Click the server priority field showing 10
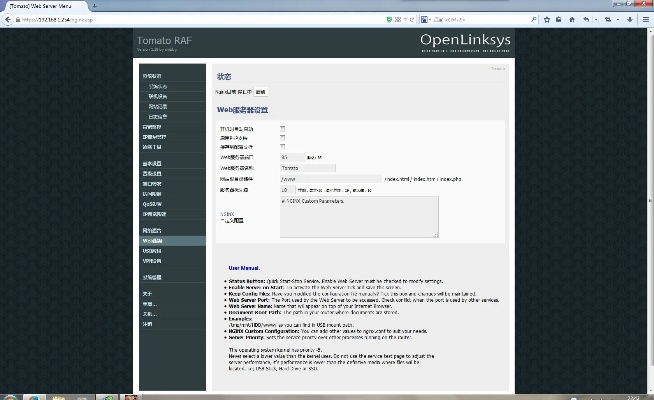Screen dimensions: 654x400 288,190
